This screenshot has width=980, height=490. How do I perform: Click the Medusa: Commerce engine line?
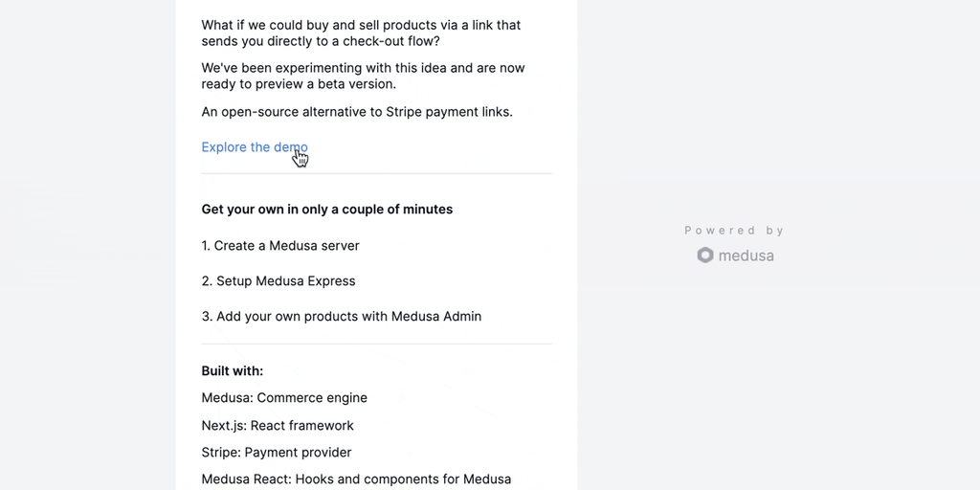click(x=284, y=398)
